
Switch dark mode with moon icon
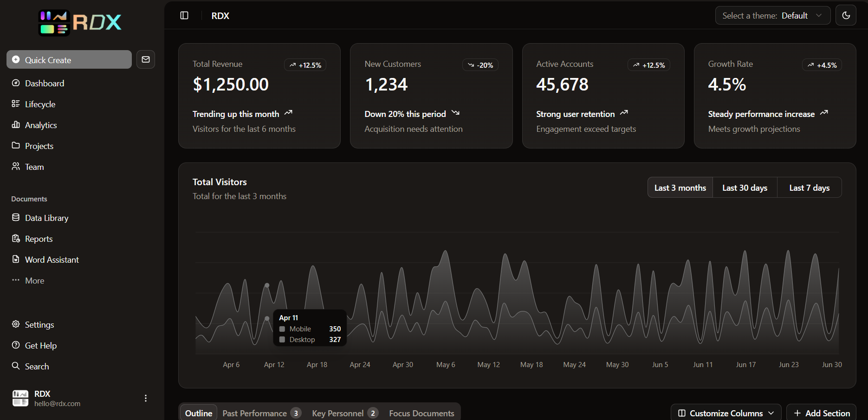click(x=846, y=16)
